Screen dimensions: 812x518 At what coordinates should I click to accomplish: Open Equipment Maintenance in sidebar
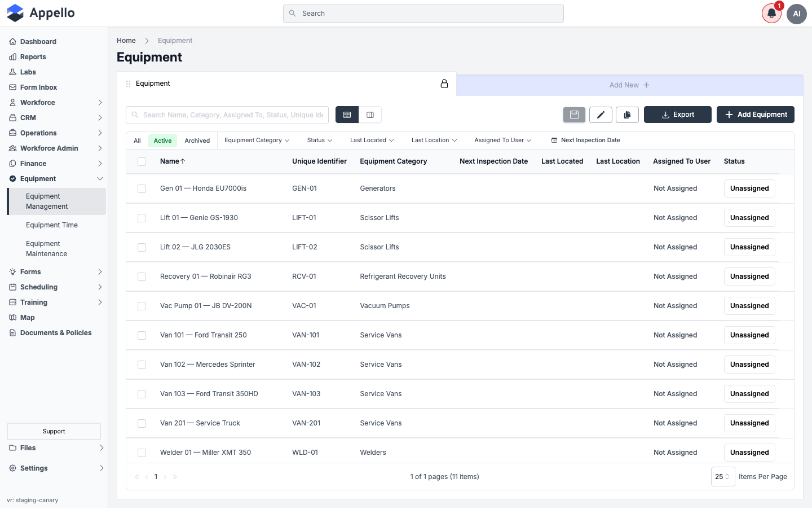coord(47,249)
